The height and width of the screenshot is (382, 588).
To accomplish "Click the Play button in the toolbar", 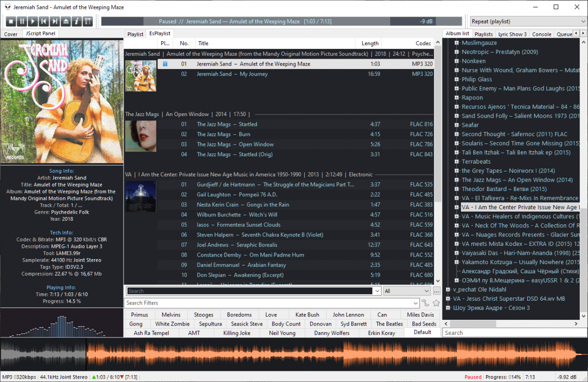I will [33, 21].
